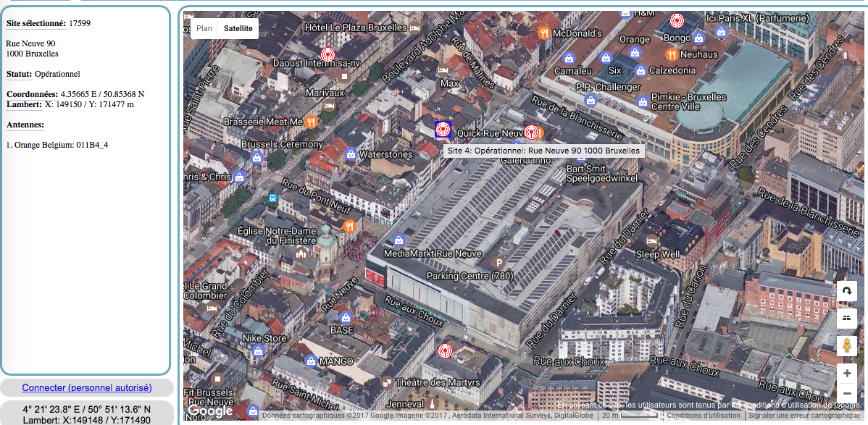Image resolution: width=868 pixels, height=425 pixels.
Task: Click the Fit Brussels Rue Neuve pin
Action: click(217, 379)
